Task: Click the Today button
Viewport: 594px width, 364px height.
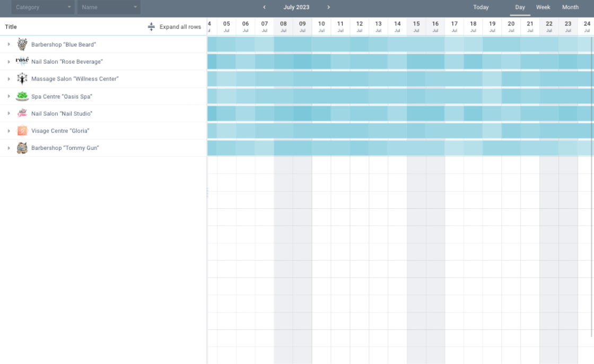Action: (481, 7)
